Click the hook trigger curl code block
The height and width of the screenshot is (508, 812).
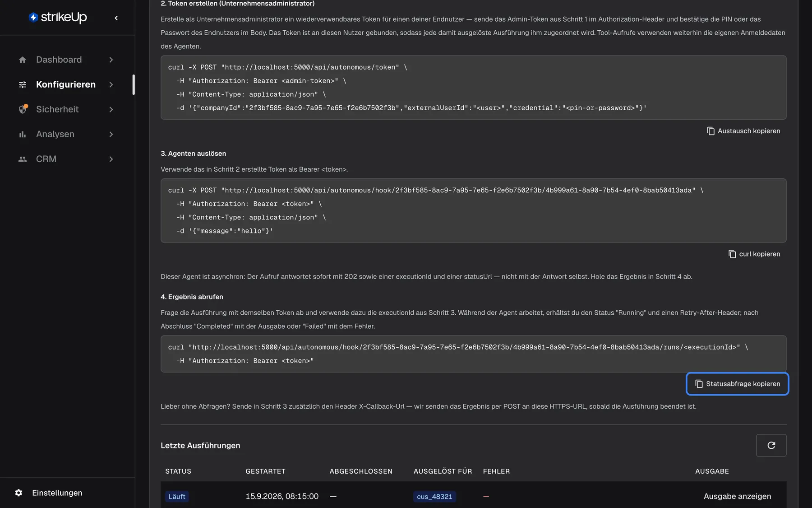click(x=473, y=210)
